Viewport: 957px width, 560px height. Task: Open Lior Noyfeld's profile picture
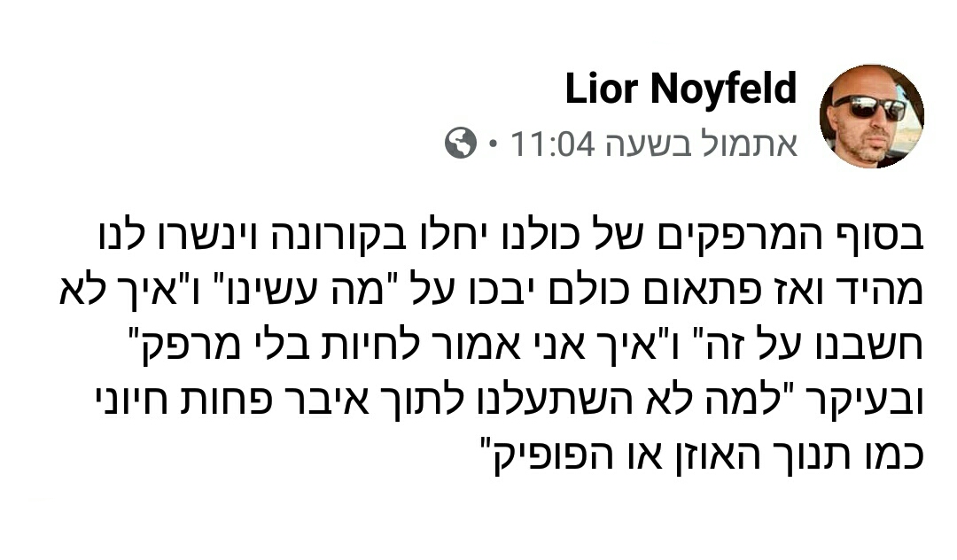(x=871, y=116)
